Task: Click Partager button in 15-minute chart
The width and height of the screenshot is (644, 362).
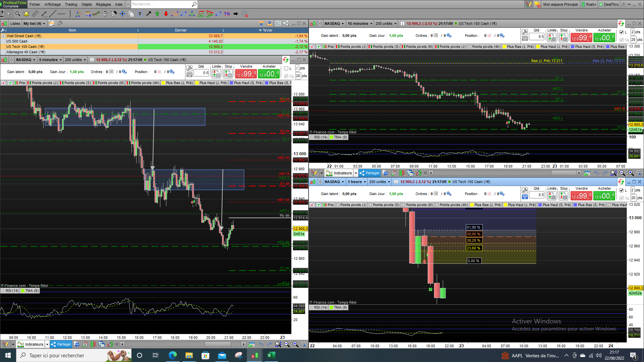Action: click(370, 173)
